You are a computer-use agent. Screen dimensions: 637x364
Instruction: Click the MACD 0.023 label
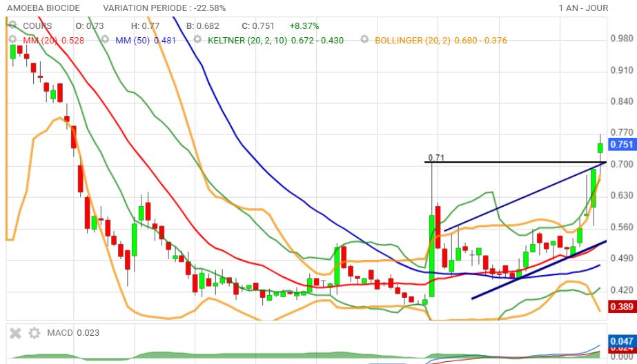click(x=73, y=333)
